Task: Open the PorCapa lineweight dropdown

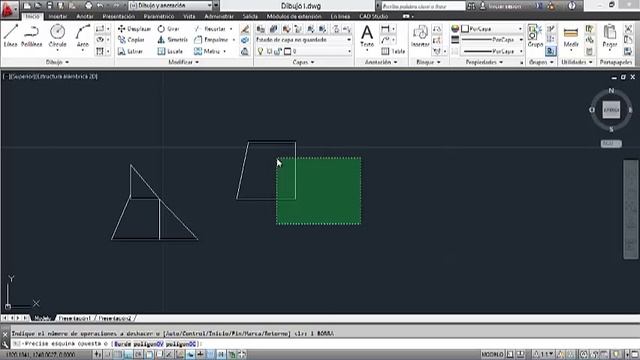Action: [492, 40]
